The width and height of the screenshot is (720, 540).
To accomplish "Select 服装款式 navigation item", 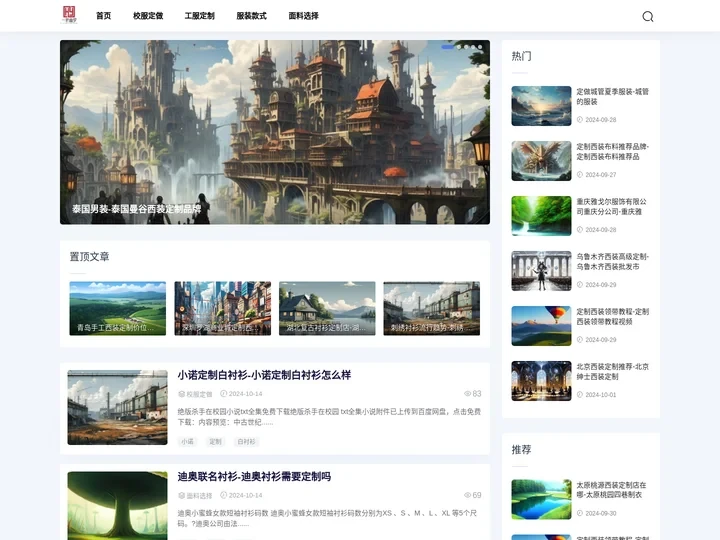I will [251, 16].
